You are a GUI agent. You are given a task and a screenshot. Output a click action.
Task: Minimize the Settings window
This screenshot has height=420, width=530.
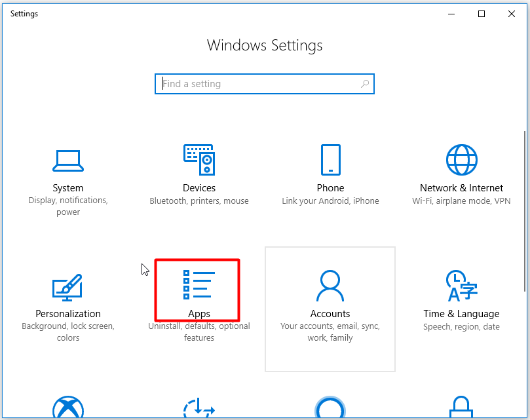pos(451,14)
